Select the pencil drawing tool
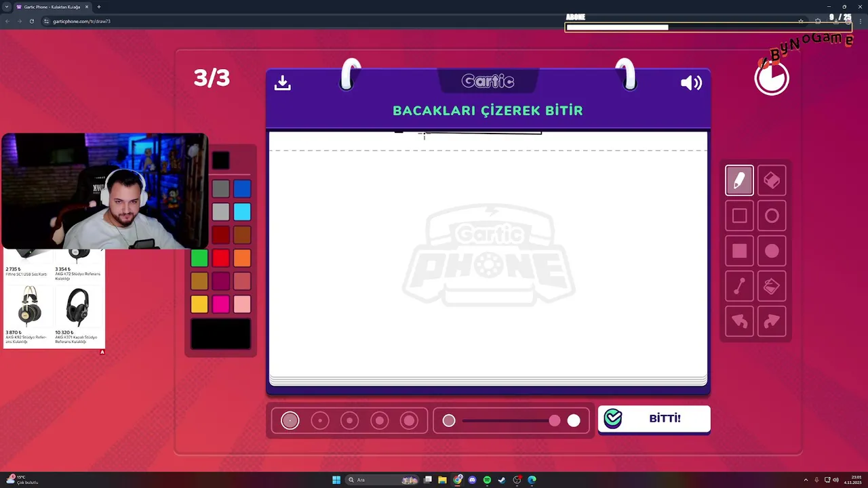Screen dimensions: 868x488 click(739, 180)
